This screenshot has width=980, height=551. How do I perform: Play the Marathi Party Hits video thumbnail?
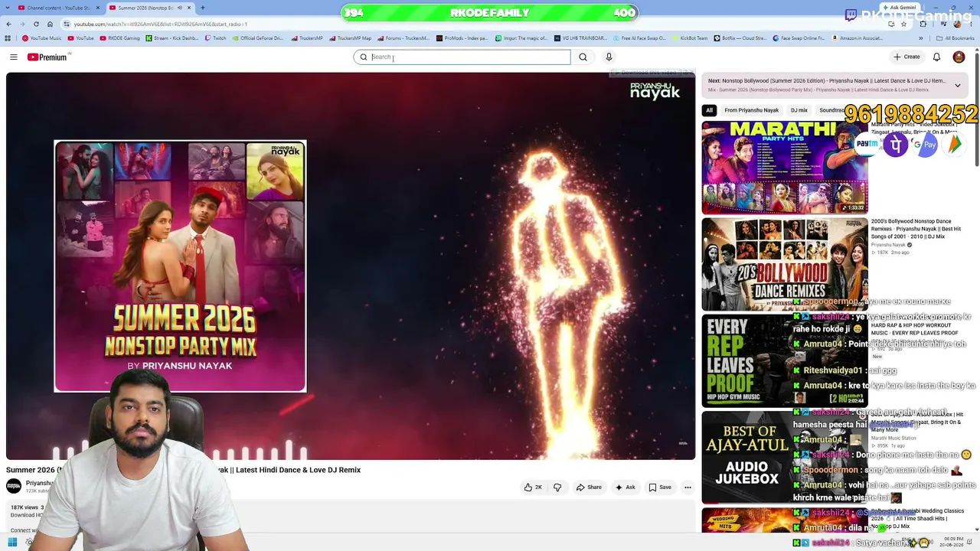pyautogui.click(x=785, y=168)
